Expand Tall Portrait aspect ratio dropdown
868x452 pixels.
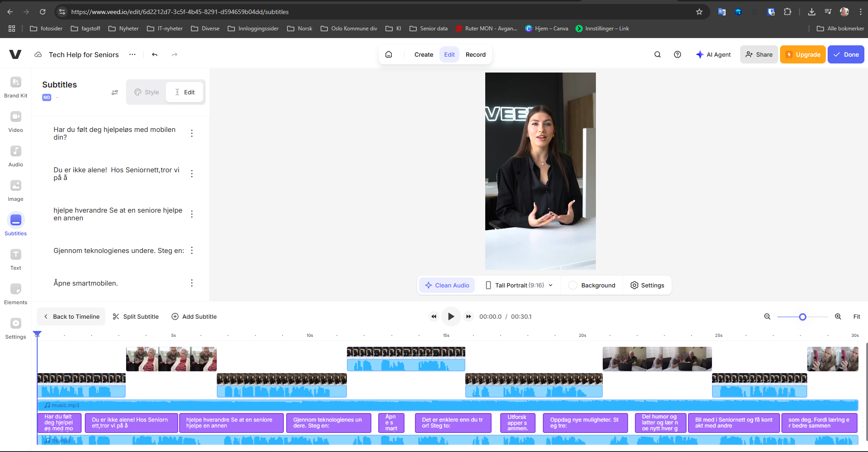coord(519,285)
